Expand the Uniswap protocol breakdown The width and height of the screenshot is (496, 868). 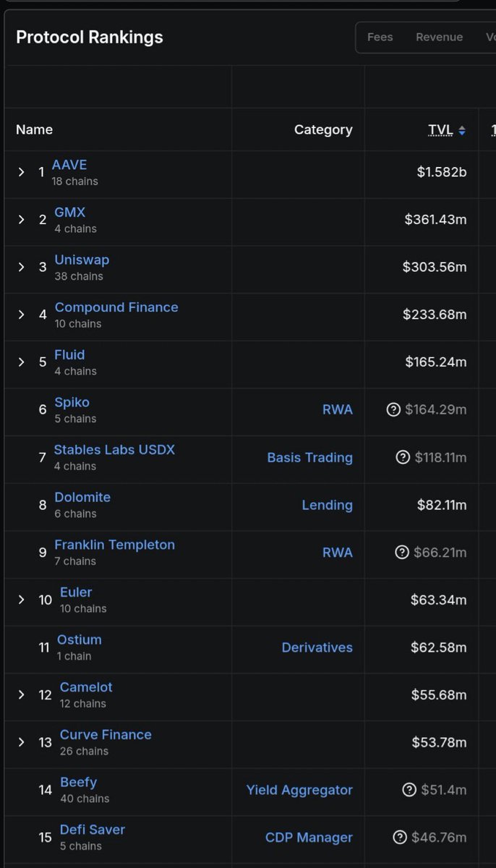(x=22, y=267)
